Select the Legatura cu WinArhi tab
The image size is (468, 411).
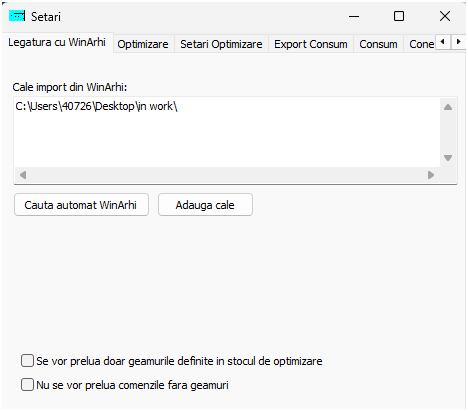[57, 42]
